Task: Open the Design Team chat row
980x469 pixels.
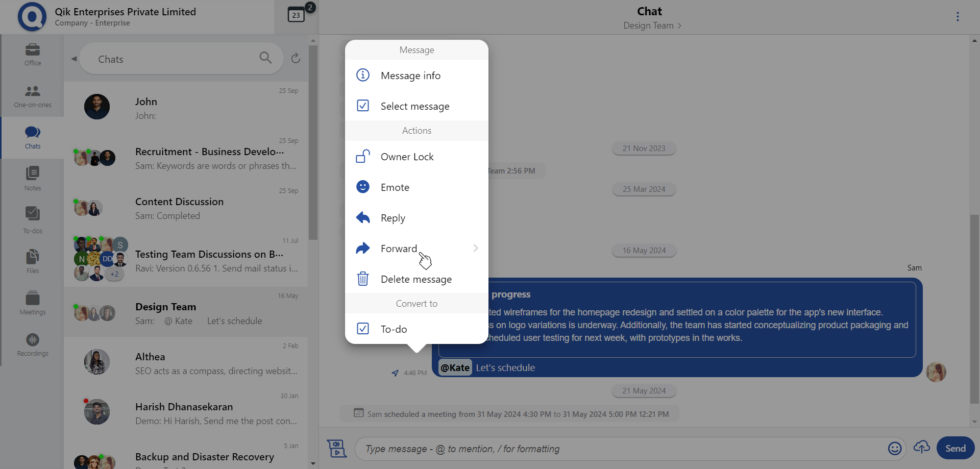Action: pyautogui.click(x=186, y=311)
